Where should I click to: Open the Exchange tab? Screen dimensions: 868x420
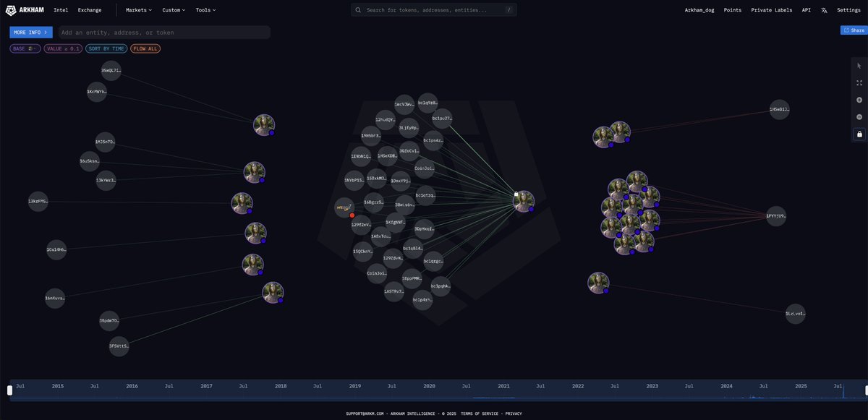coord(90,10)
